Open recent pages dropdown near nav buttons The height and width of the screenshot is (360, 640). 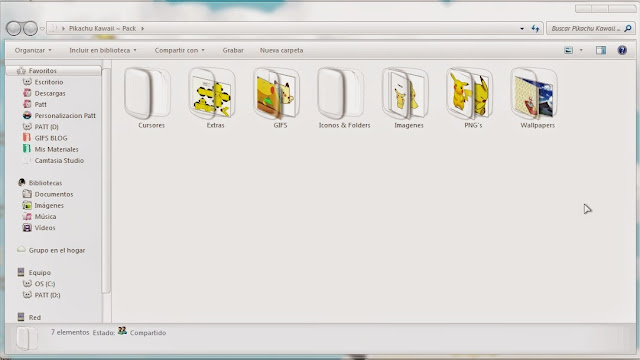pos(42,29)
